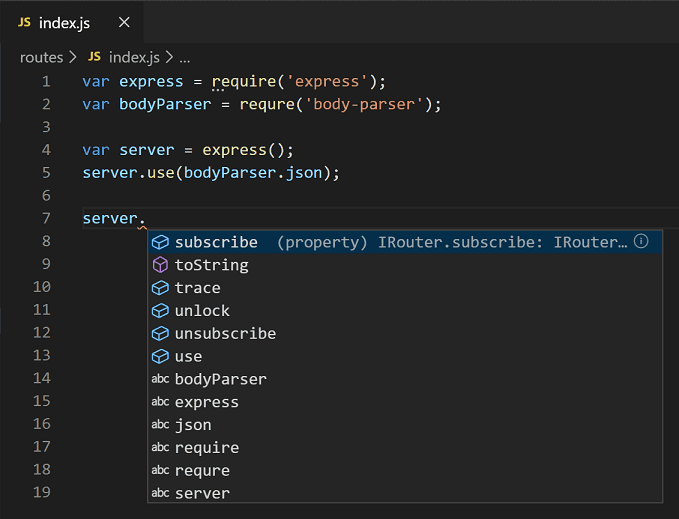Image resolution: width=679 pixels, height=519 pixels.
Task: Choose the server text suggestion
Action: click(202, 493)
